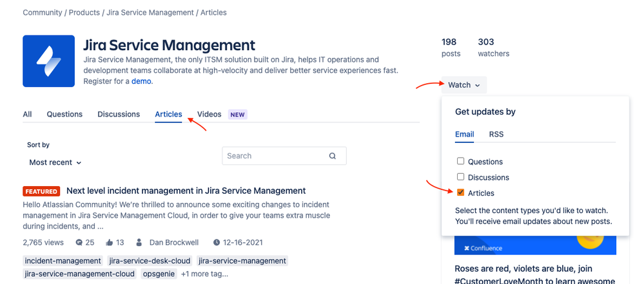
Task: Click the Confluence logo in the banner
Action: (483, 249)
